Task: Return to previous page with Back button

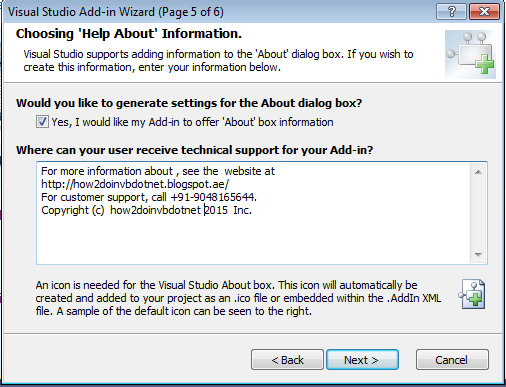Action: 287,360
